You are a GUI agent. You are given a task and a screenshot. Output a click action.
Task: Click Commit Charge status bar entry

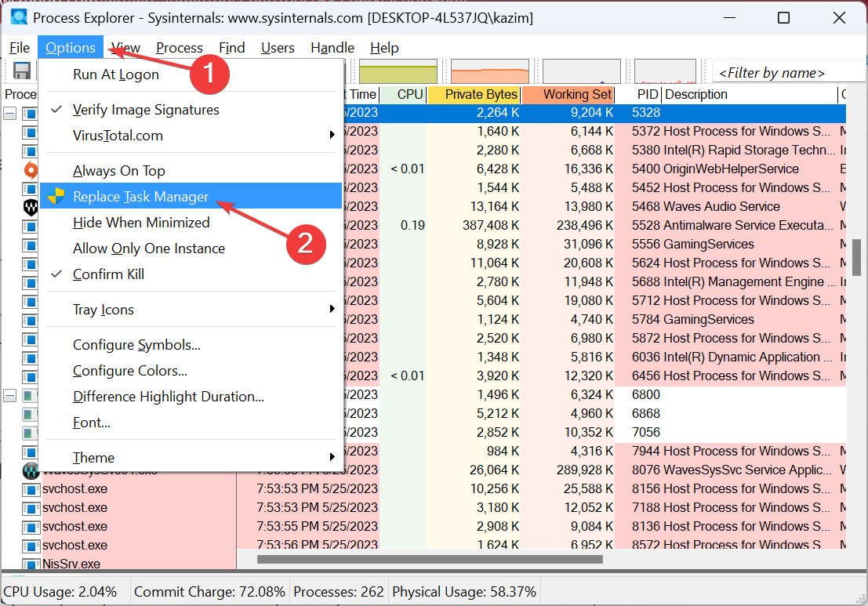click(209, 592)
